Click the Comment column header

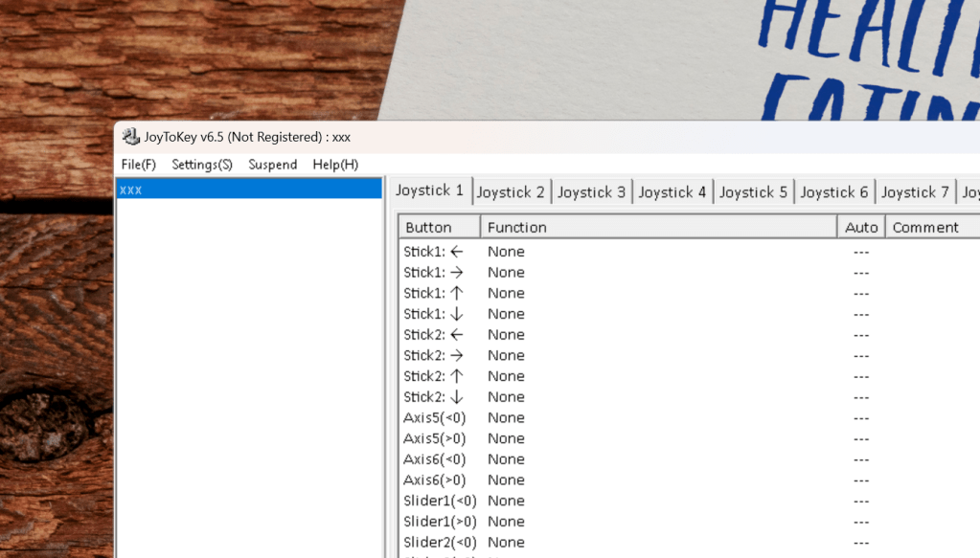pyautogui.click(x=932, y=227)
